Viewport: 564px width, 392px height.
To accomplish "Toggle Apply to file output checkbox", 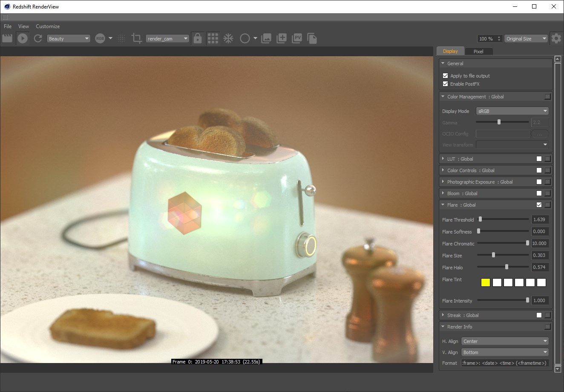I will [446, 76].
